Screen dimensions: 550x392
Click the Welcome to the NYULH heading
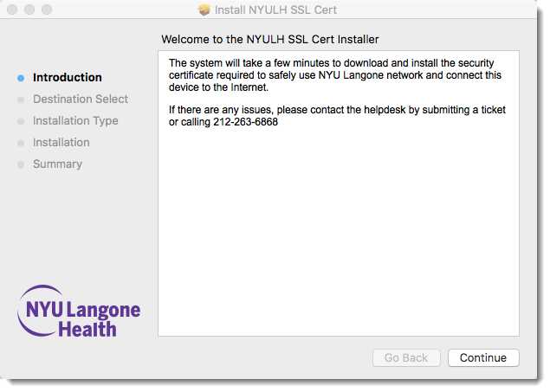coord(269,39)
